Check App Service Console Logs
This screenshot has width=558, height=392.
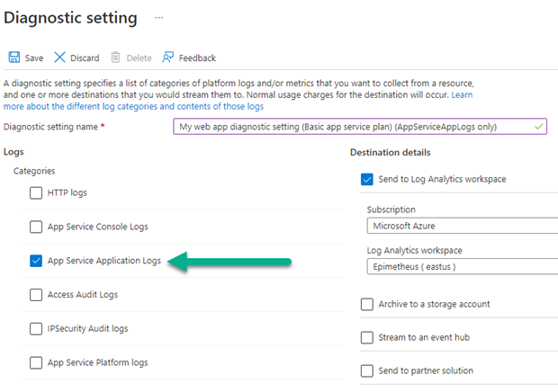coord(36,227)
